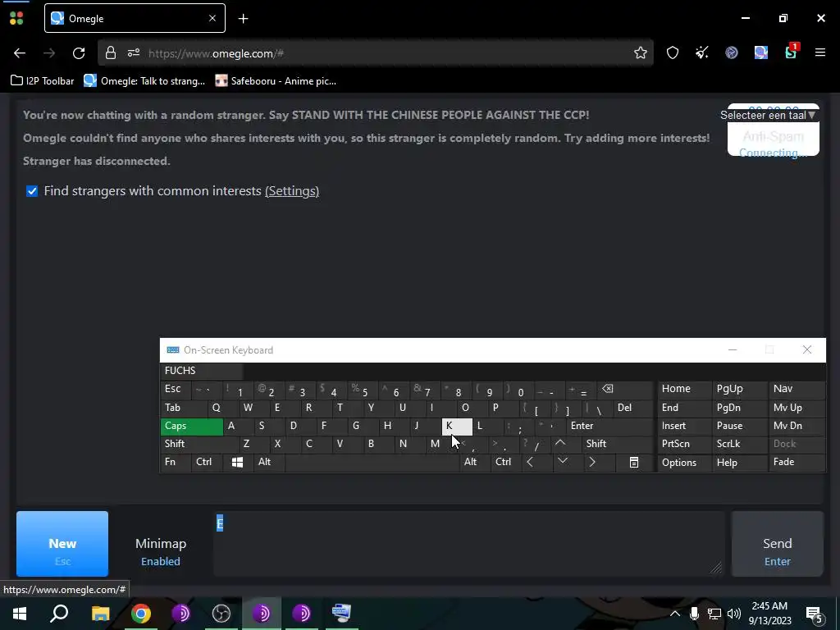Open the site permissions icon in address bar
840x630 pixels.
(x=134, y=53)
